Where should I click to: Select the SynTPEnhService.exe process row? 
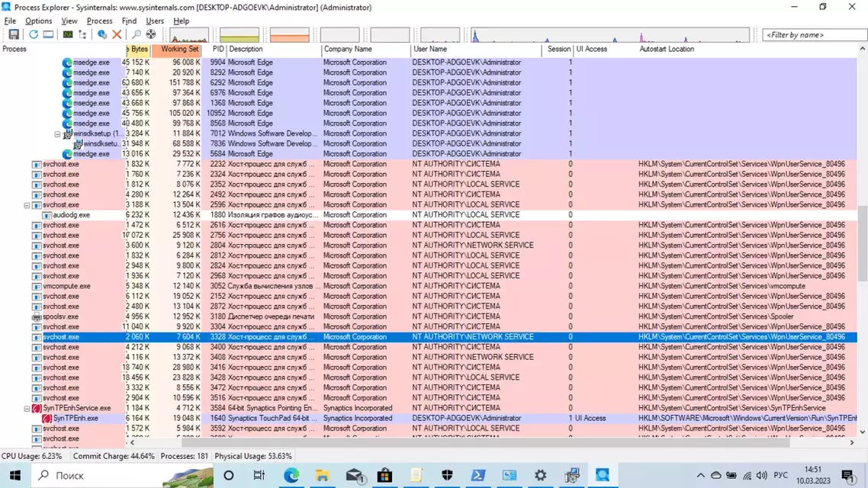click(429, 409)
